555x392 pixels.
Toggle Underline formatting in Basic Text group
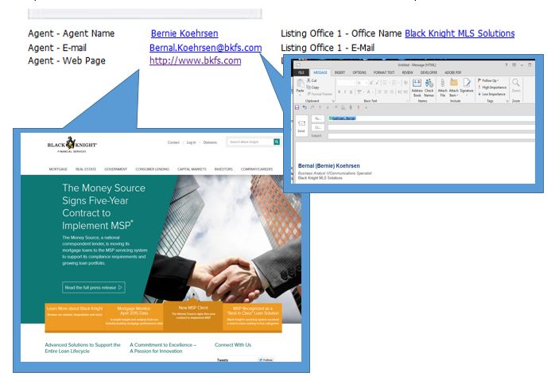coord(351,91)
